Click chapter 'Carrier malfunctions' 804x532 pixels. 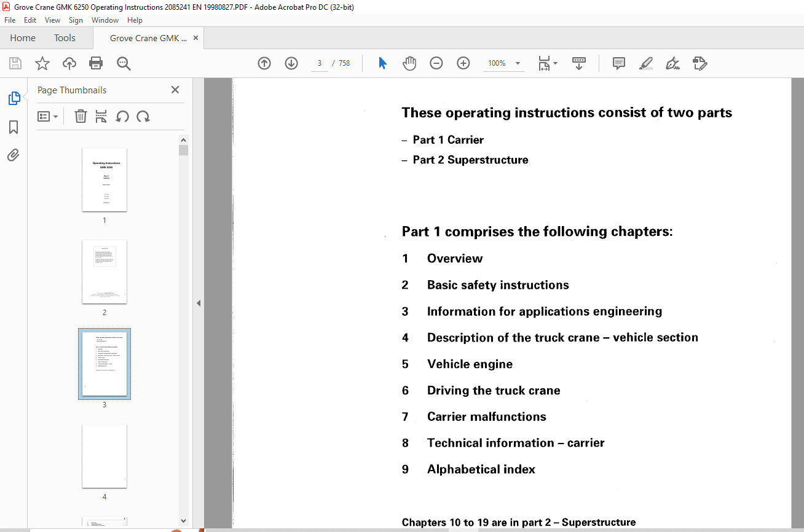[x=487, y=417]
